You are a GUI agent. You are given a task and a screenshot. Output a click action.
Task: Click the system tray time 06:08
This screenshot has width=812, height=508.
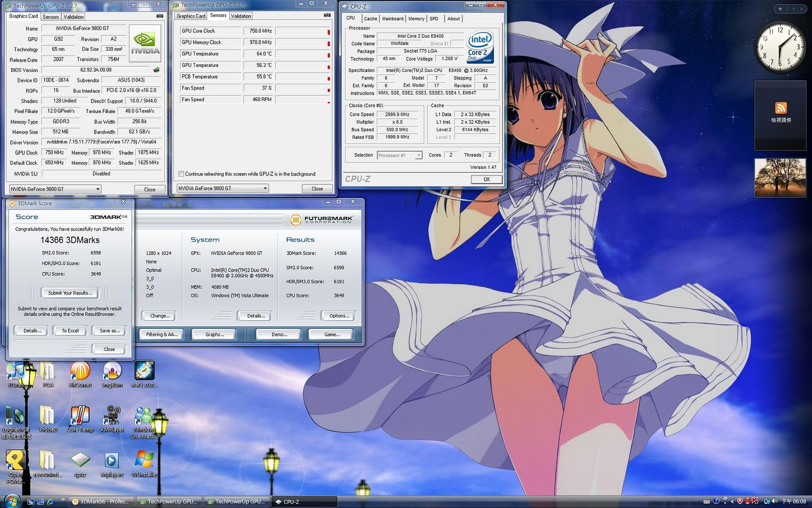click(793, 501)
